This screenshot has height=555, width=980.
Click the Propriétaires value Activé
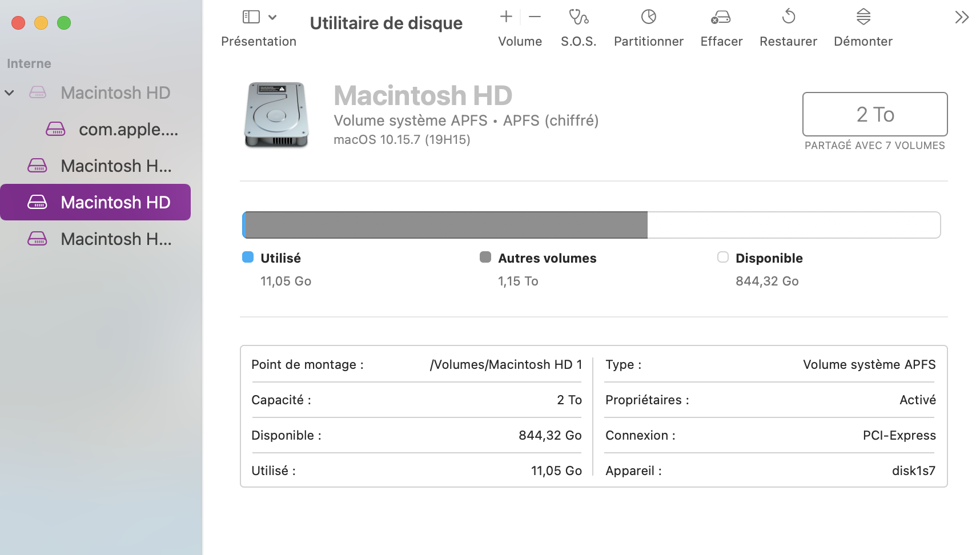click(x=918, y=400)
